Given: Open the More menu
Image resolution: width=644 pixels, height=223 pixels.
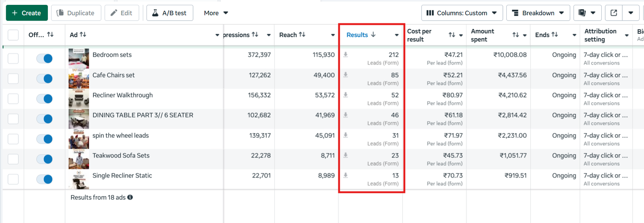Looking at the screenshot, I should tap(216, 13).
